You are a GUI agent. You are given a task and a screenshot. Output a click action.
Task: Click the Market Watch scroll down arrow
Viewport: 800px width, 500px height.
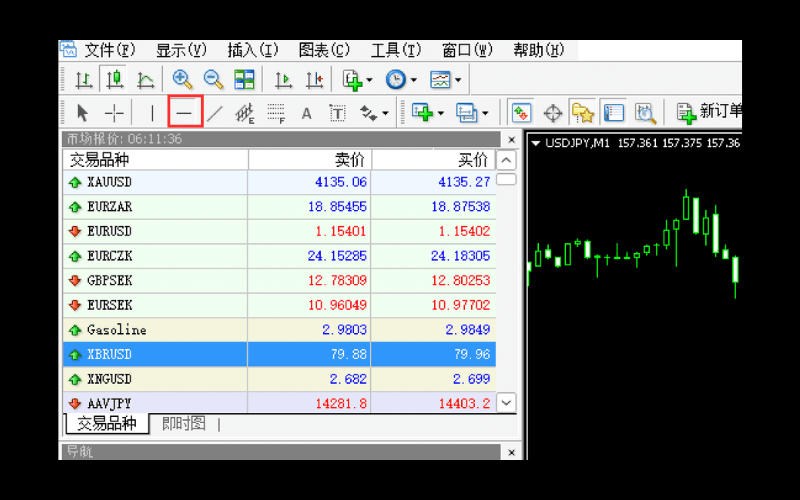pos(506,403)
